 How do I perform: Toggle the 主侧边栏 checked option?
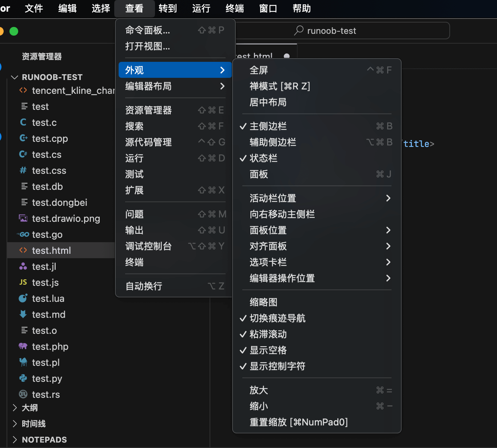point(268,126)
